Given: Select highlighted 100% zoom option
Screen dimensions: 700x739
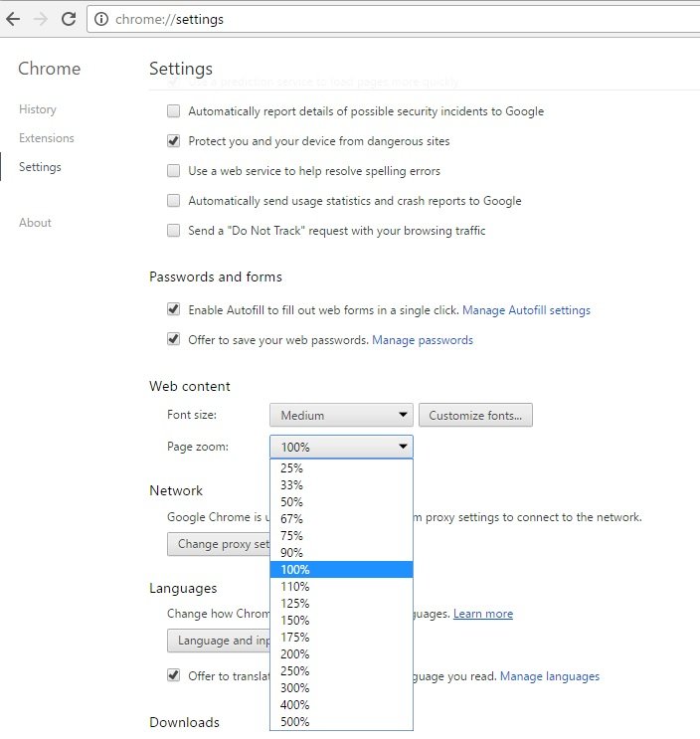Looking at the screenshot, I should 341,569.
